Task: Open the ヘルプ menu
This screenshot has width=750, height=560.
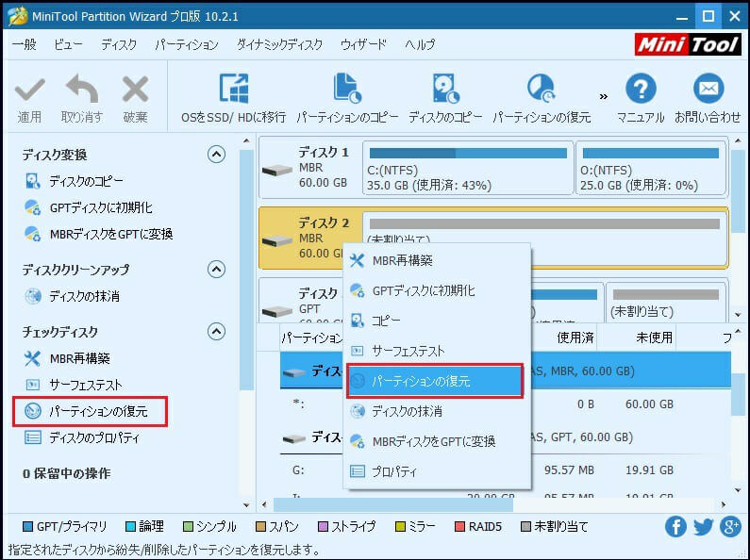Action: [420, 45]
